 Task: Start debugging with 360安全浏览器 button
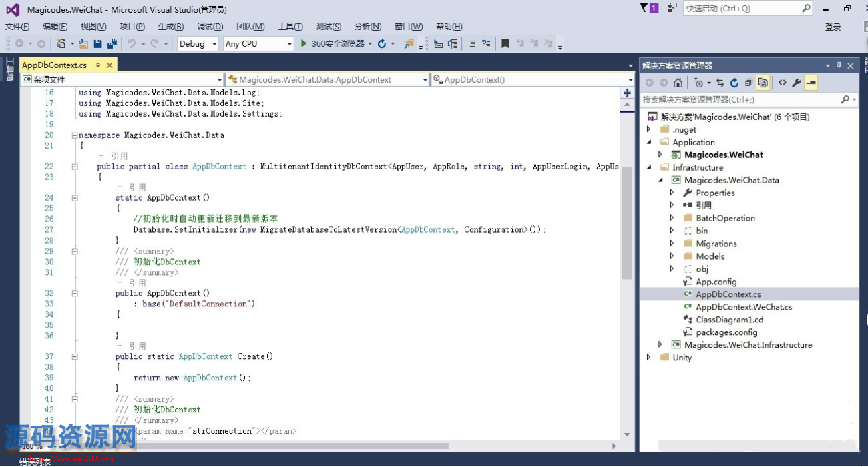(333, 44)
